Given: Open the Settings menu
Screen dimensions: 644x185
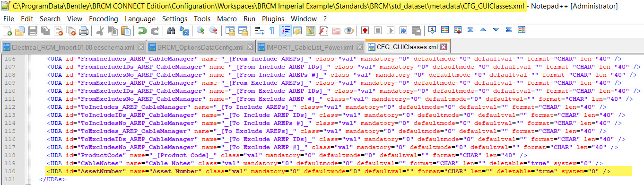Looking at the screenshot, I should click(x=175, y=19).
